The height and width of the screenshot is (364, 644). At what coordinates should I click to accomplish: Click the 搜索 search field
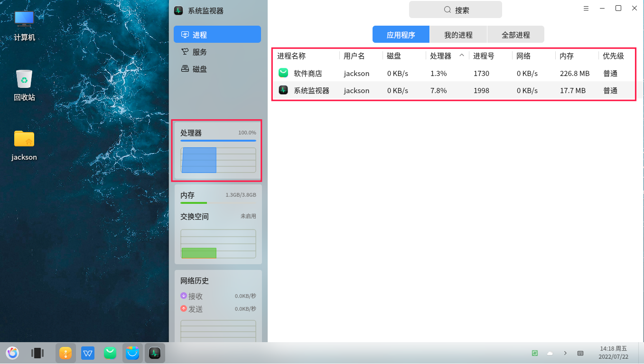pyautogui.click(x=456, y=10)
